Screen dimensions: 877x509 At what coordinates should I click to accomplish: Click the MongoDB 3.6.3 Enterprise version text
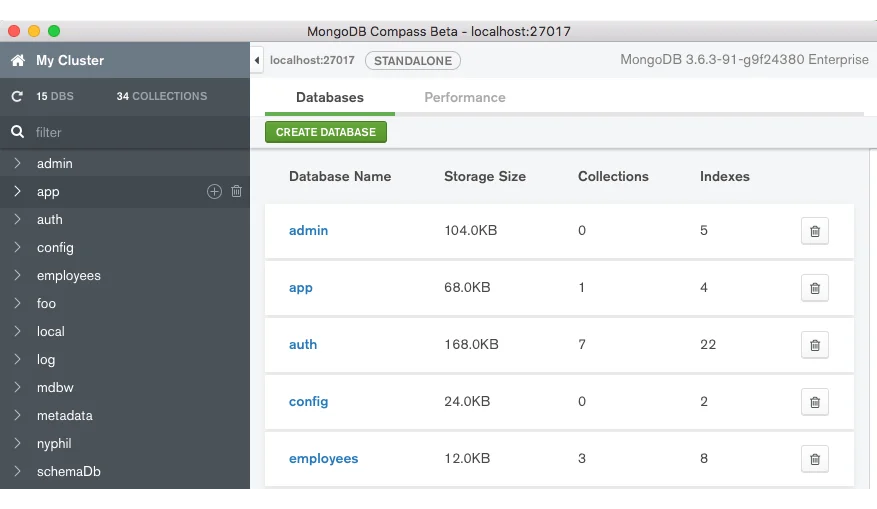tap(744, 59)
